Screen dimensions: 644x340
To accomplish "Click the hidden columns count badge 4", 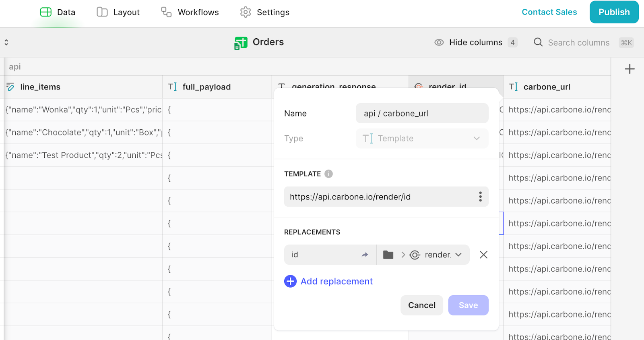I will (512, 42).
